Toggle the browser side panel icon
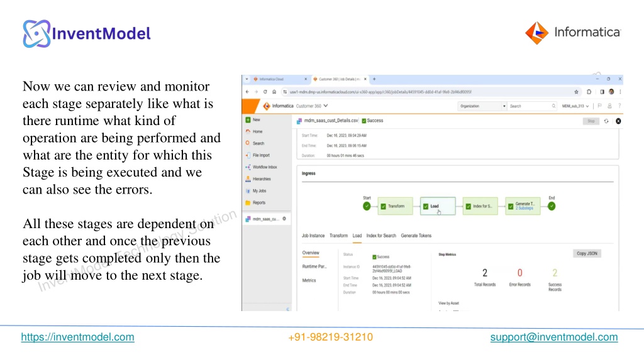644x362 pixels. click(602, 92)
